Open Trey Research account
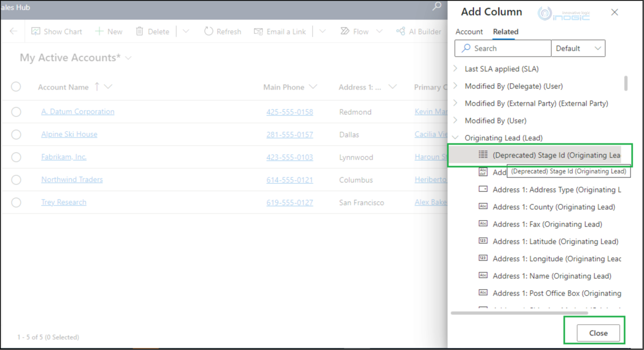The height and width of the screenshot is (350, 644). 64,202
